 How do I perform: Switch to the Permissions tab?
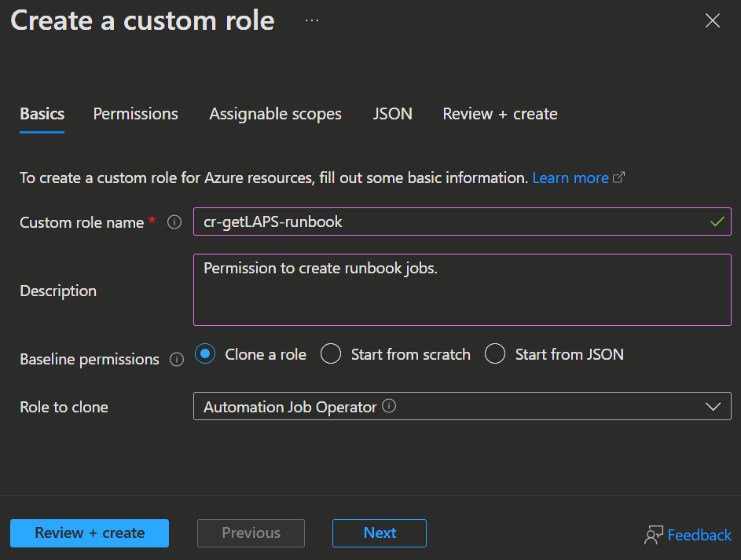[135, 114]
